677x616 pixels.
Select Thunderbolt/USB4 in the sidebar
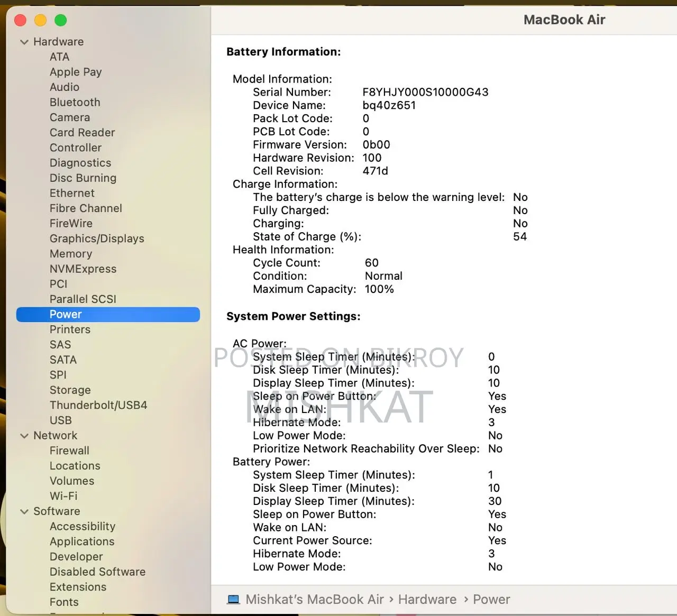point(98,406)
